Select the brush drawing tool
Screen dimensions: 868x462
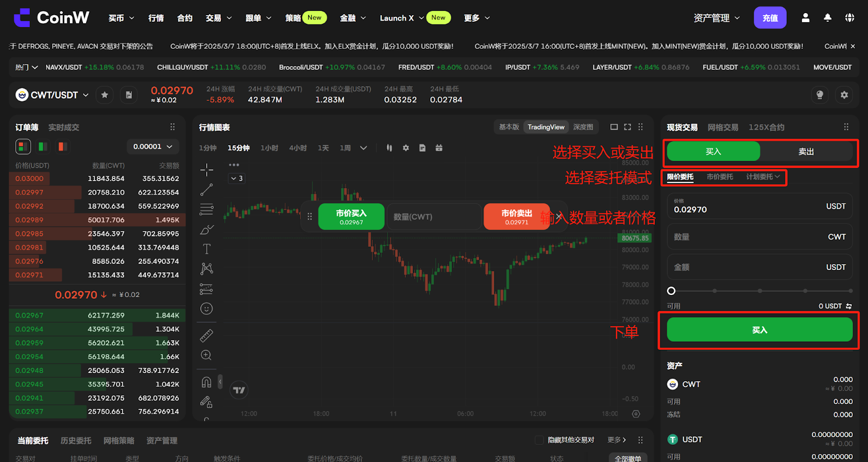pos(206,229)
